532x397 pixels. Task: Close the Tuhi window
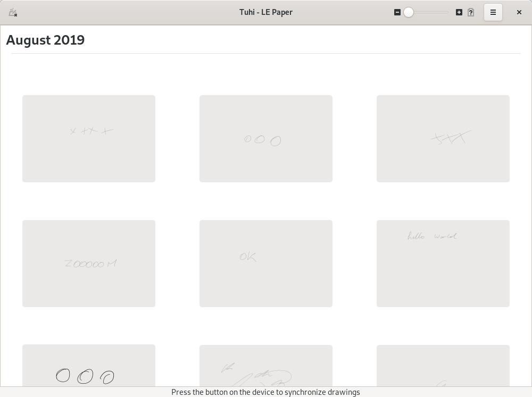[x=519, y=13]
